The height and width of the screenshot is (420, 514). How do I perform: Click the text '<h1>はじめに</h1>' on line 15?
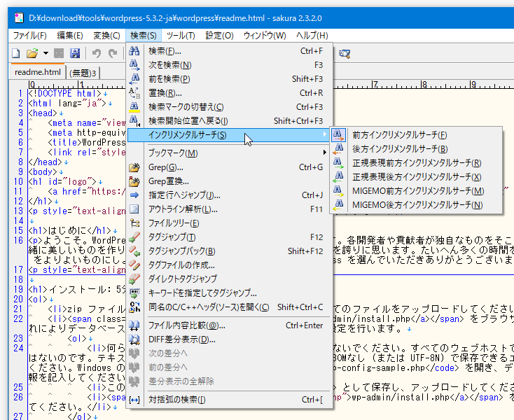coord(69,230)
